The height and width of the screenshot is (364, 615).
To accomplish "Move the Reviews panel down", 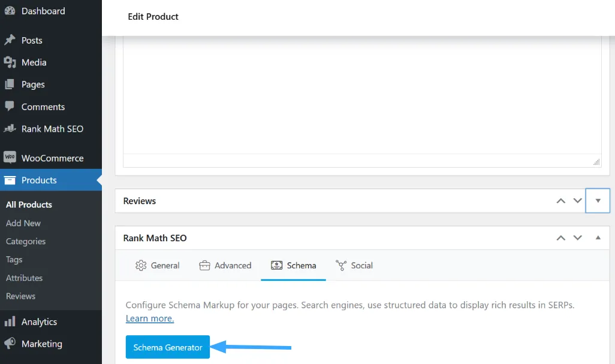I will (x=577, y=201).
